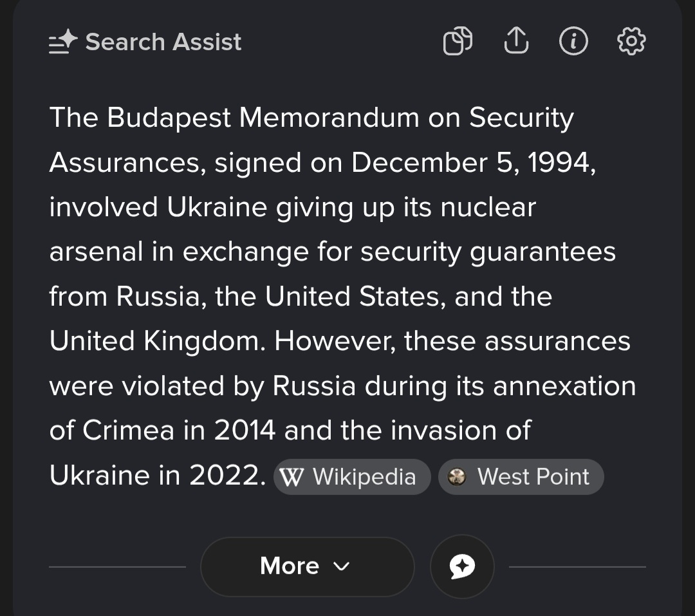
Task: Click the West Point favicon
Action: click(456, 477)
